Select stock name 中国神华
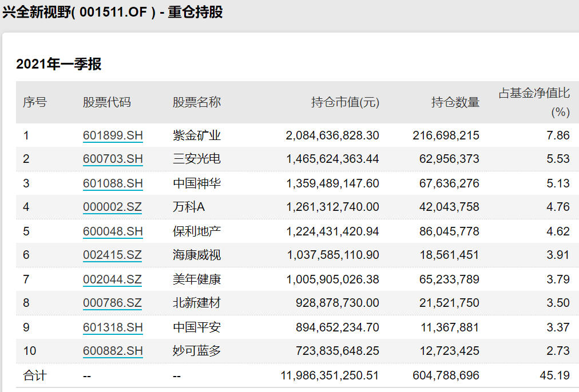579x392 pixels. [196, 183]
